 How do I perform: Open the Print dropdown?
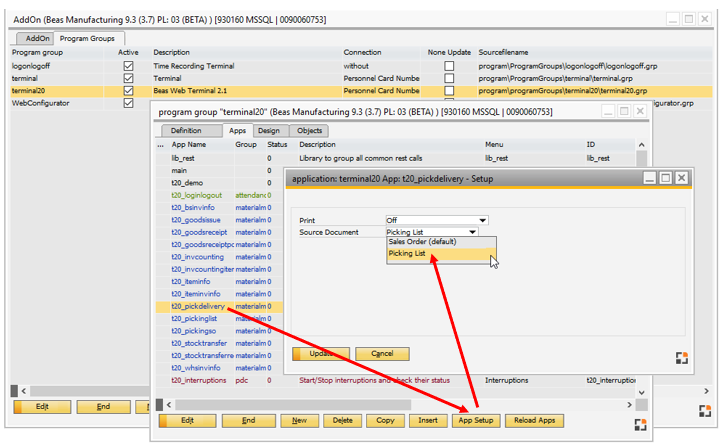483,220
